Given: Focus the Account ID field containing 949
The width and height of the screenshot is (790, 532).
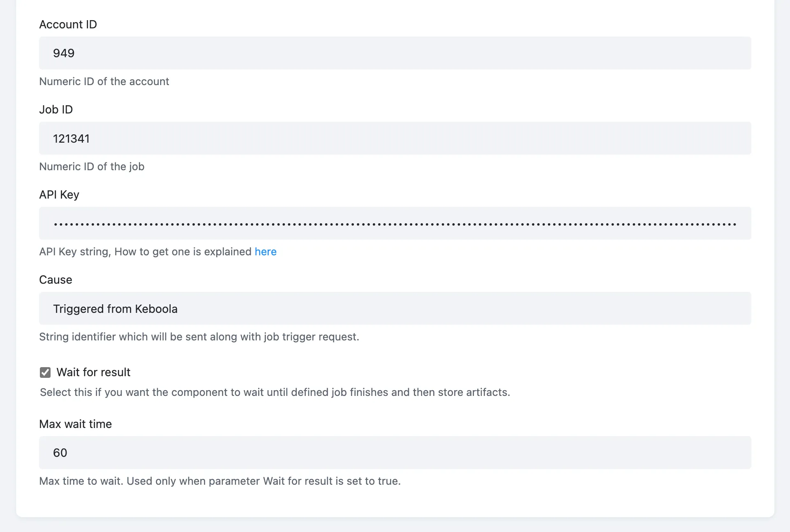Looking at the screenshot, I should (395, 53).
